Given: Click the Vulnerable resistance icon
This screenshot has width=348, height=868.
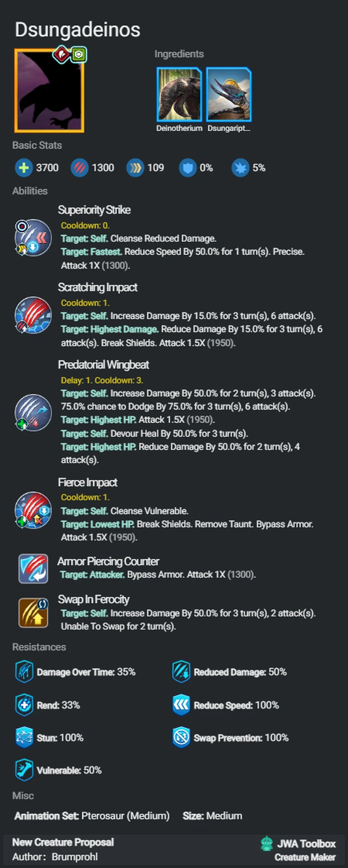Looking at the screenshot, I should pyautogui.click(x=24, y=770).
